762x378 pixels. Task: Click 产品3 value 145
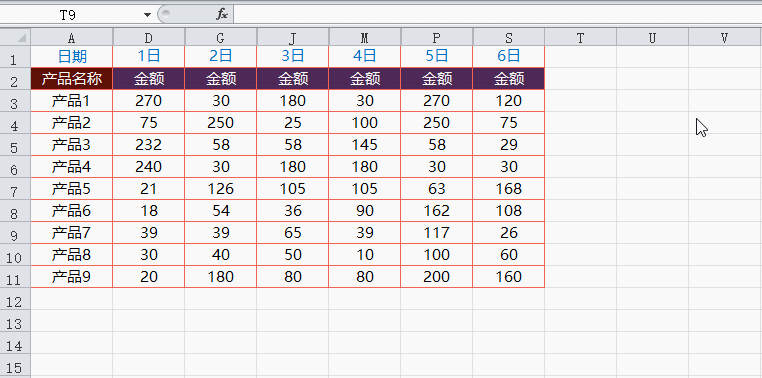(364, 145)
